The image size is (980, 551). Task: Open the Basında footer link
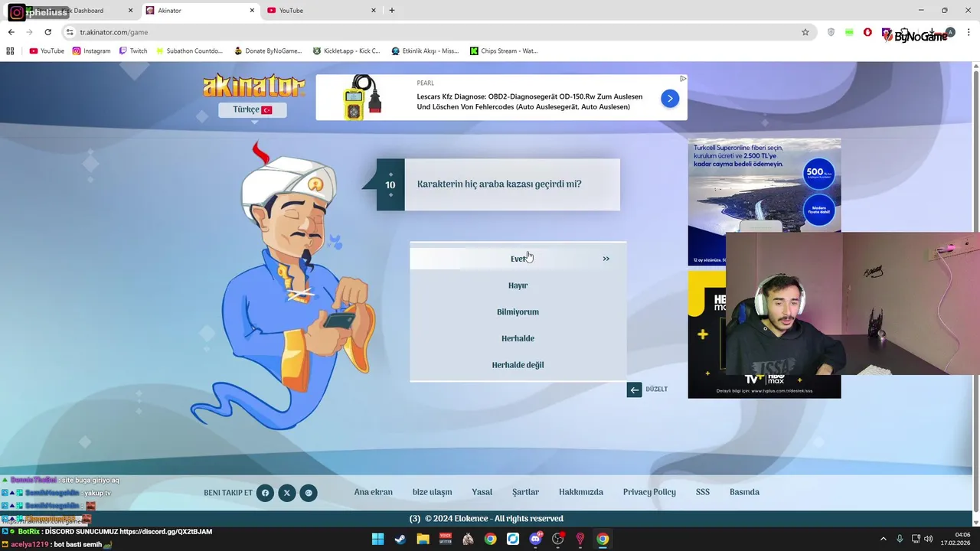pos(744,492)
